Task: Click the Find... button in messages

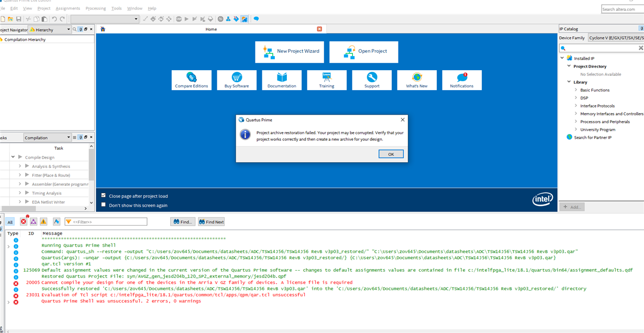Action: (183, 222)
